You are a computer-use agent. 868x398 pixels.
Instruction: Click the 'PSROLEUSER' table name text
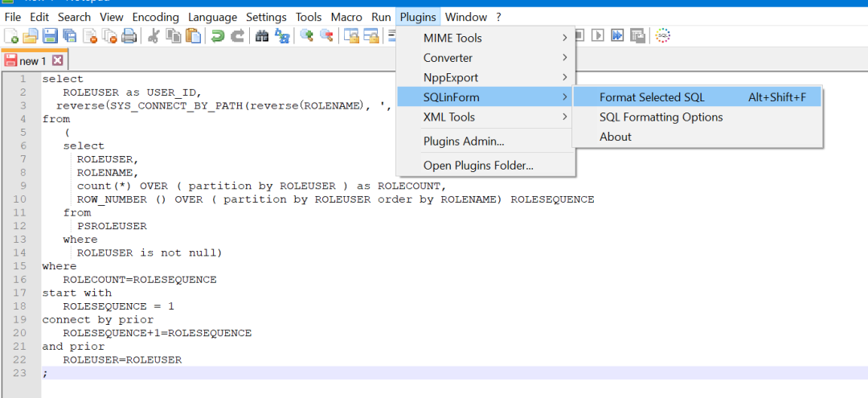pos(112,226)
